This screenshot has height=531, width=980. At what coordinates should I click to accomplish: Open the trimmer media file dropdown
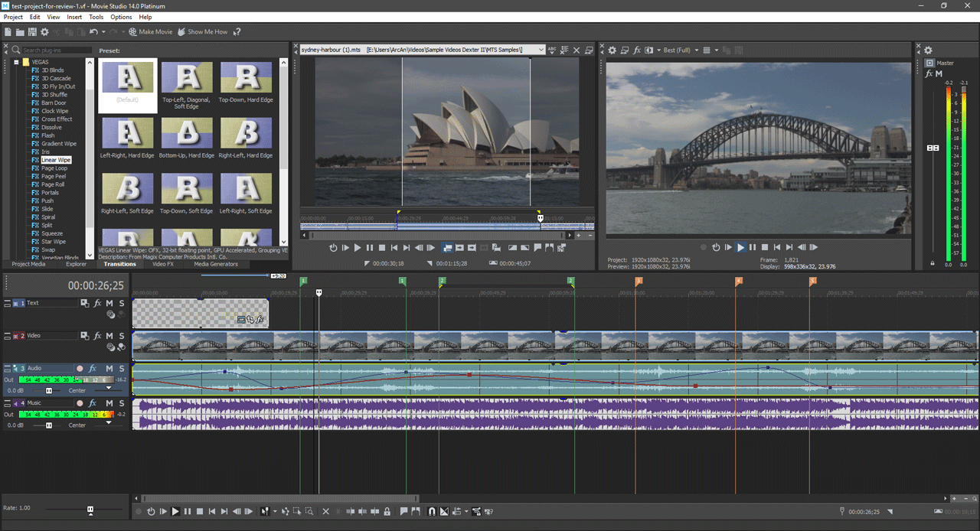point(541,50)
